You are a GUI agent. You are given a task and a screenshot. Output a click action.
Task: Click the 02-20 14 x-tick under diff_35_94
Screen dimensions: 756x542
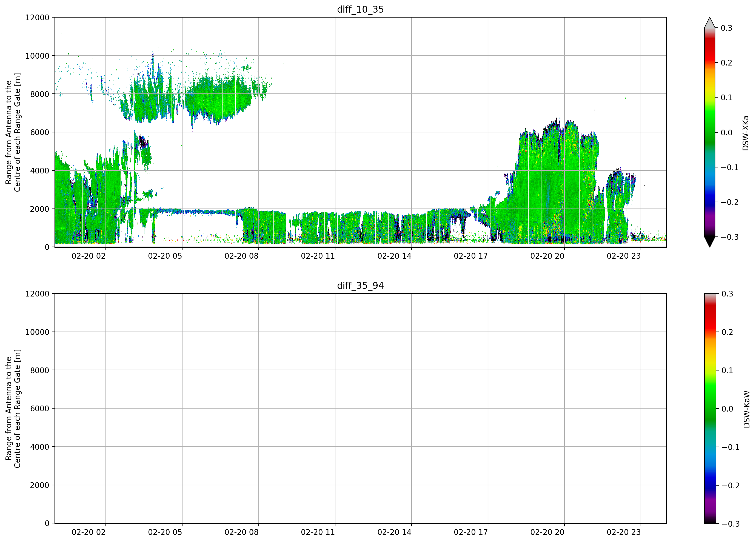pos(394,532)
